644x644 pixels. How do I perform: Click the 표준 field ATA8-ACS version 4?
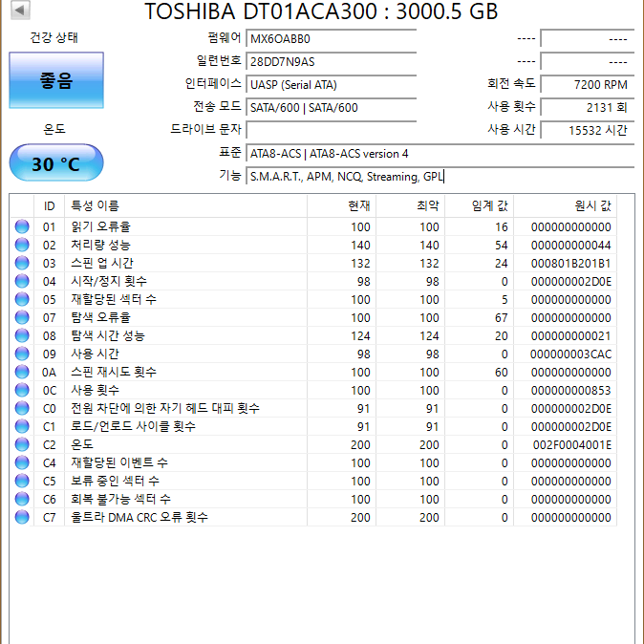440,154
